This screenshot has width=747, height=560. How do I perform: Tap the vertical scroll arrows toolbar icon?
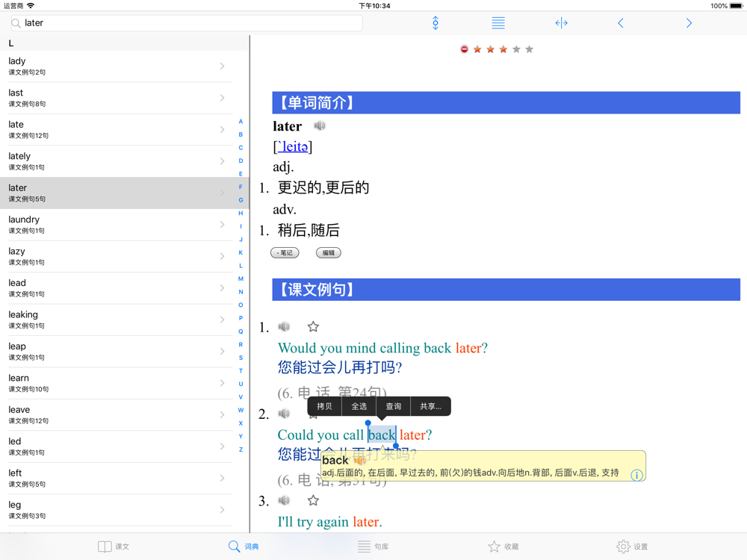point(436,23)
